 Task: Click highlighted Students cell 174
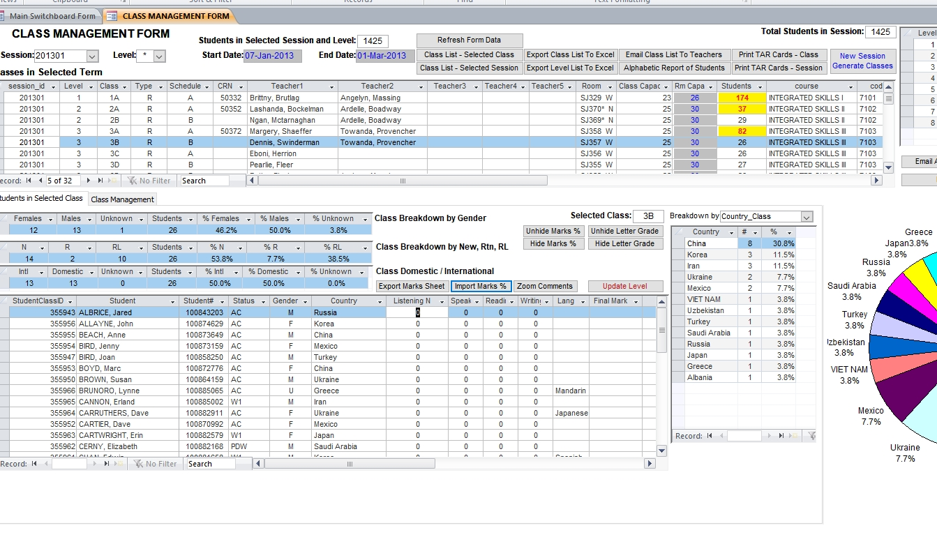click(742, 98)
